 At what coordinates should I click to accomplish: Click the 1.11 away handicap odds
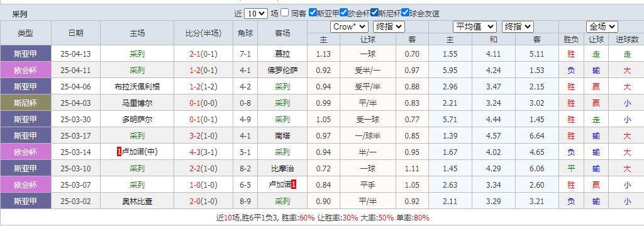click(412, 169)
